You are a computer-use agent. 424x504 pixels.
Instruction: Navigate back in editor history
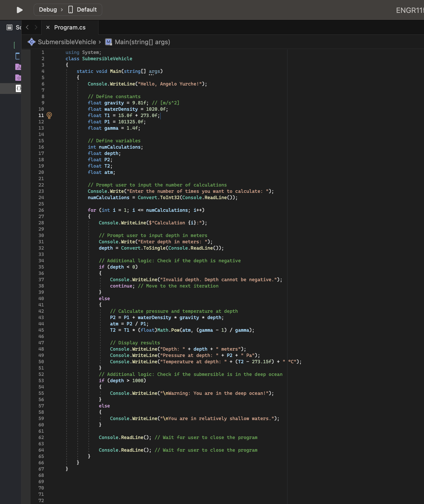[x=27, y=27]
